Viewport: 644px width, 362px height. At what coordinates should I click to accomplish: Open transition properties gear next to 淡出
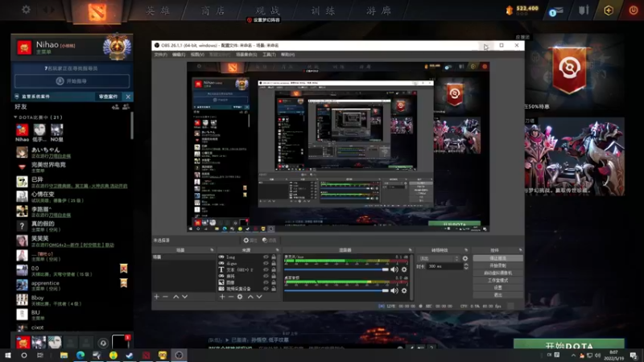point(465,258)
